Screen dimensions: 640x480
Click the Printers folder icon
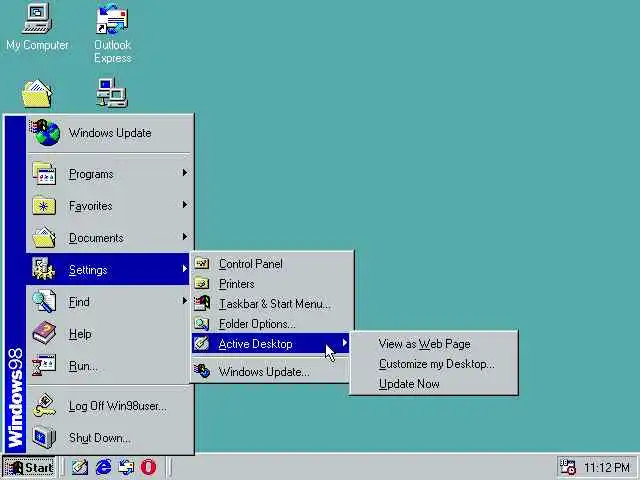[x=202, y=283]
